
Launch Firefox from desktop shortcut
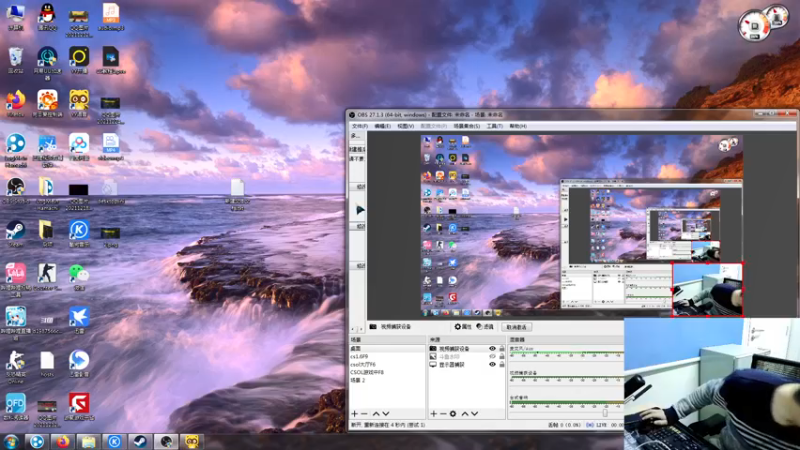click(16, 104)
